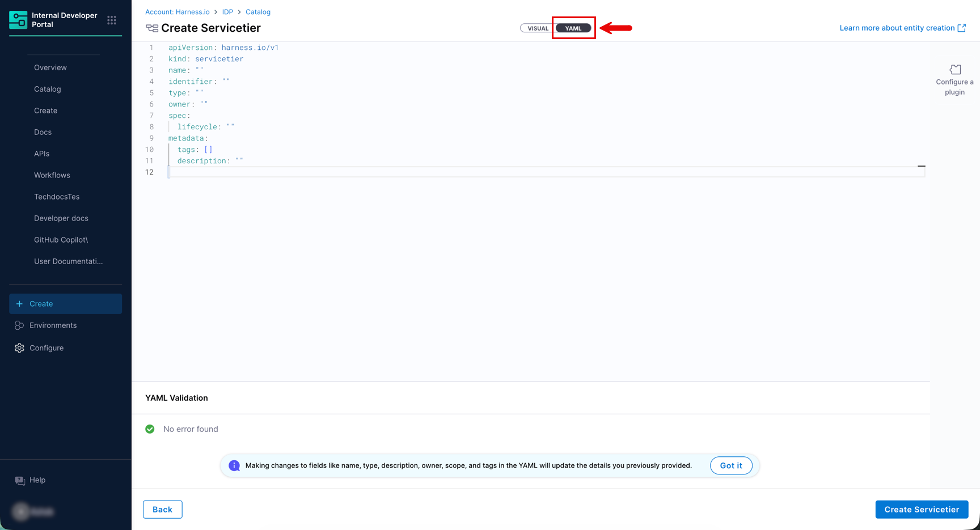Place cursor on empty line 12 of editor
980x530 pixels.
coord(510,172)
